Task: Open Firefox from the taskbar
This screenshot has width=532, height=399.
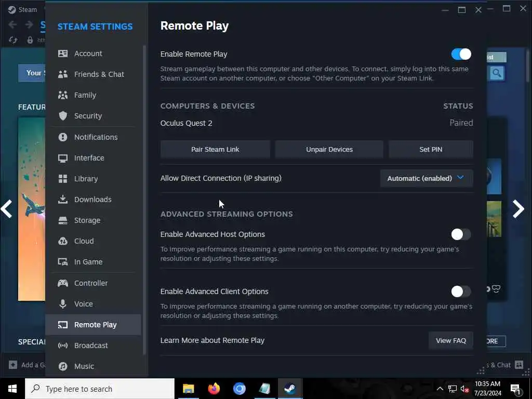Action: coord(214,389)
